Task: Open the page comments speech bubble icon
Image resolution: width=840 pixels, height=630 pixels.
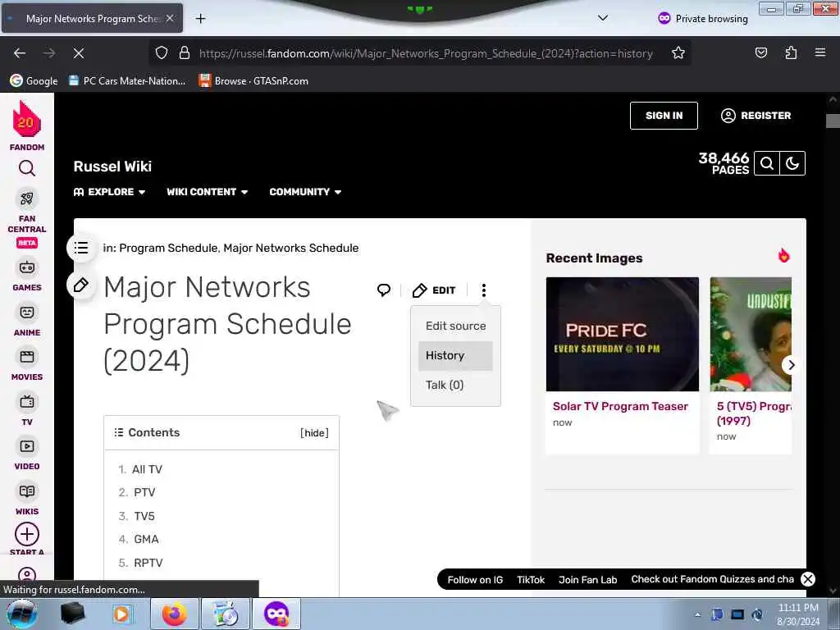Action: pos(384,290)
